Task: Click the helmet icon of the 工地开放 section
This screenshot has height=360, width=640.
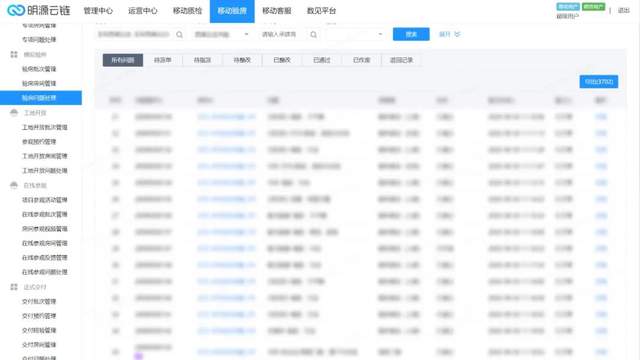Action: 14,112
